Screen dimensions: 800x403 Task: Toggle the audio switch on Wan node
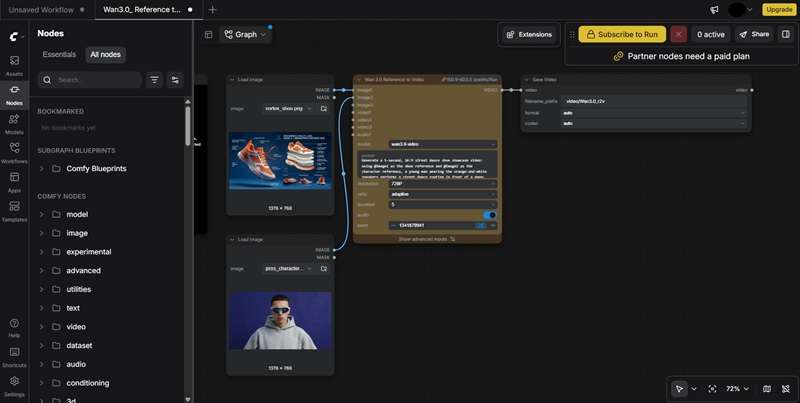[x=489, y=215]
